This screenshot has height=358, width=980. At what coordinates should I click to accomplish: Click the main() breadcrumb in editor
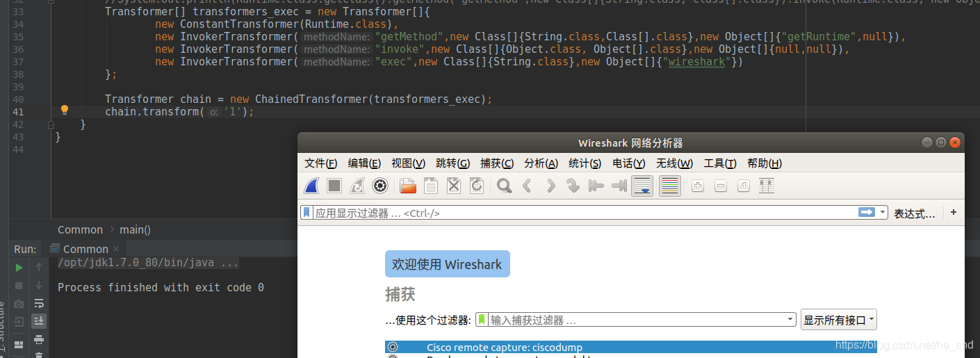point(135,229)
